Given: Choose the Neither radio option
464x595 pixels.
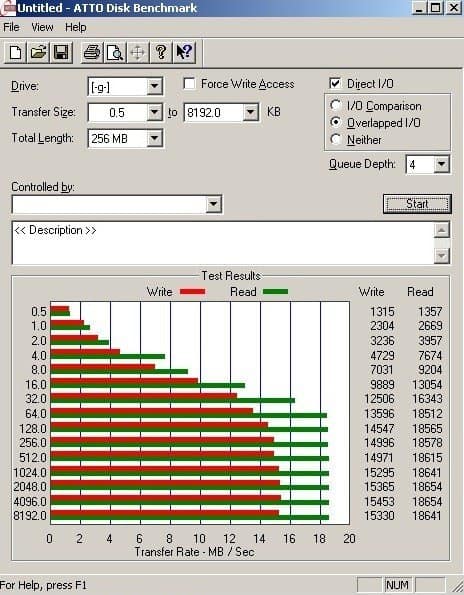Looking at the screenshot, I should point(336,139).
